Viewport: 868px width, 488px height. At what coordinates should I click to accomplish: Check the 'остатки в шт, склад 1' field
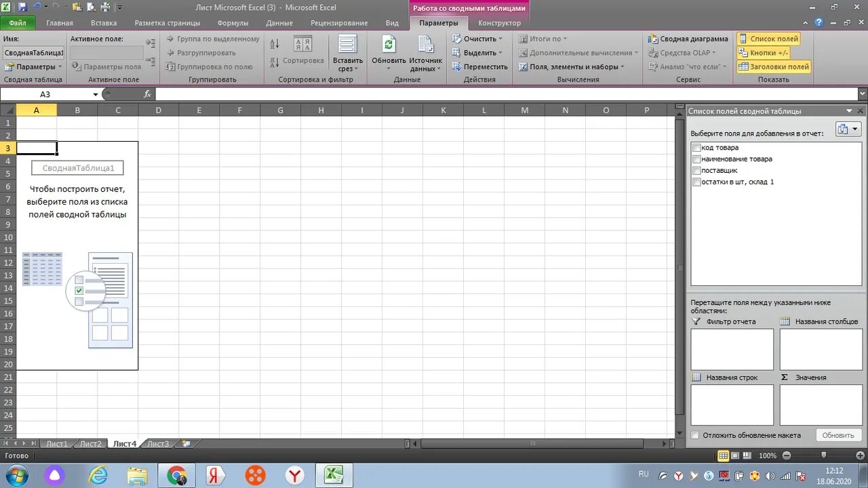click(x=696, y=182)
